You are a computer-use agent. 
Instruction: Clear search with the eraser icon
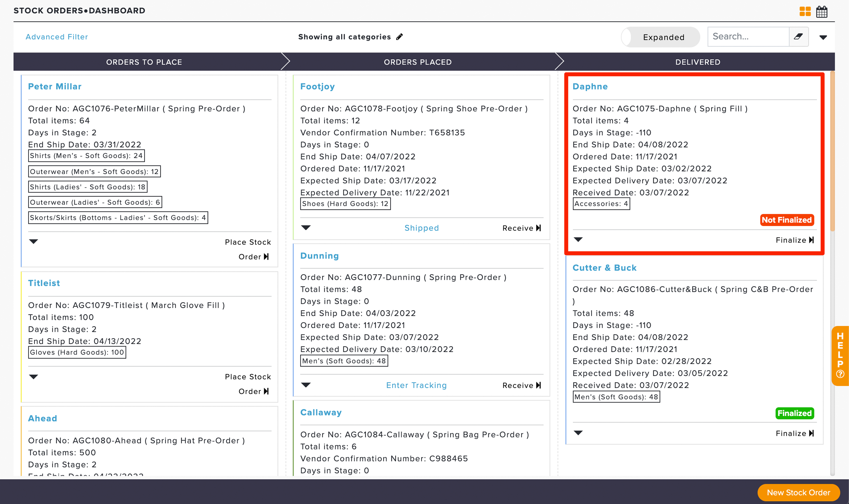click(x=798, y=36)
